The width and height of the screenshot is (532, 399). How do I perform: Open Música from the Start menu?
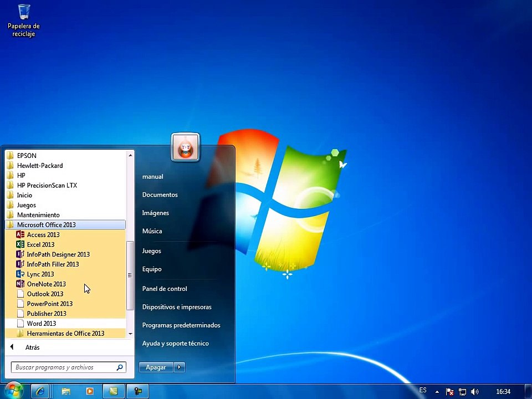pyautogui.click(x=152, y=231)
